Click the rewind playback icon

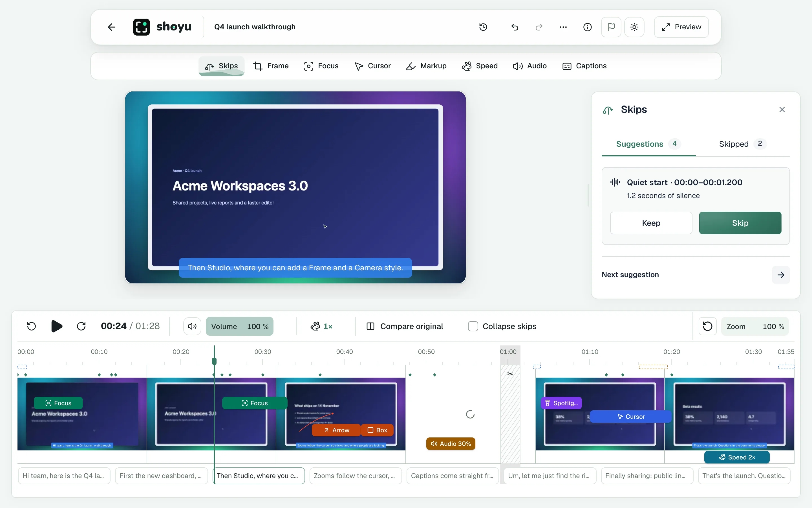(x=31, y=326)
